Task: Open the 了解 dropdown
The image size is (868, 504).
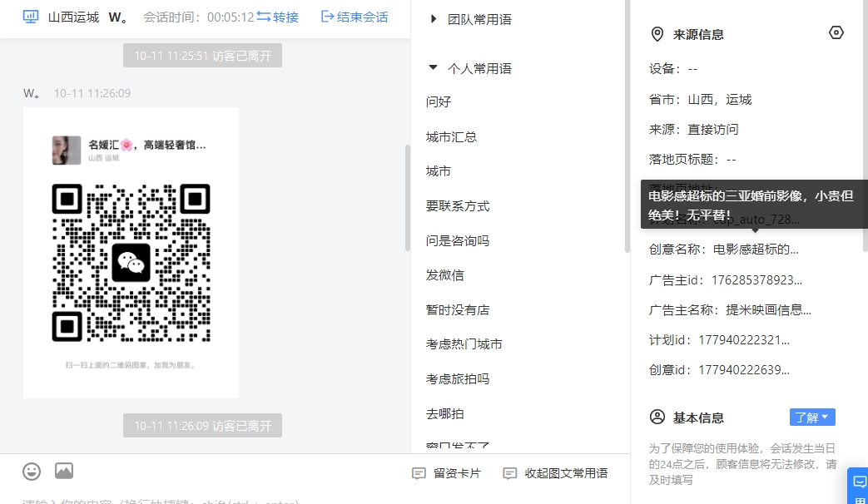Action: (812, 418)
